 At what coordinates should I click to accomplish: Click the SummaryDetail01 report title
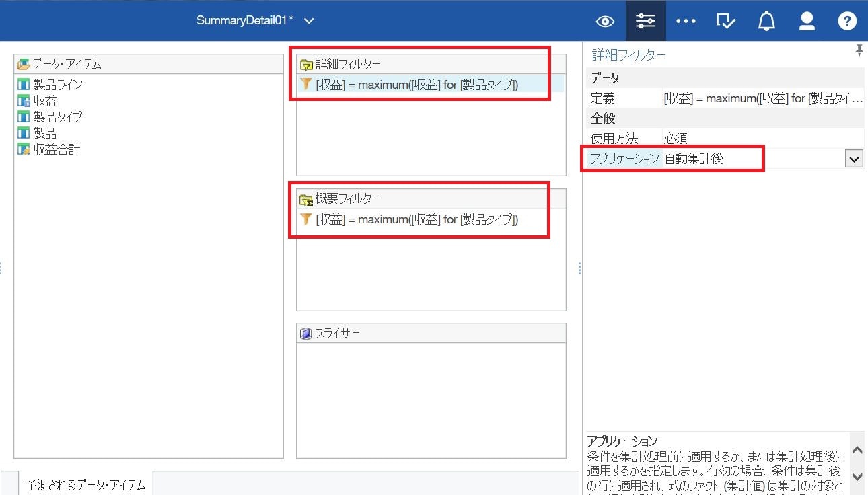244,20
